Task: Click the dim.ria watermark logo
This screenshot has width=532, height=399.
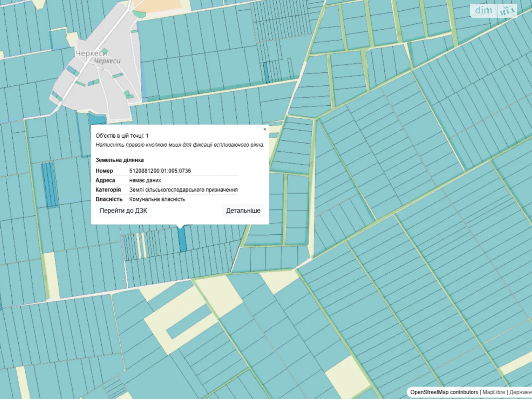Action: (493, 11)
